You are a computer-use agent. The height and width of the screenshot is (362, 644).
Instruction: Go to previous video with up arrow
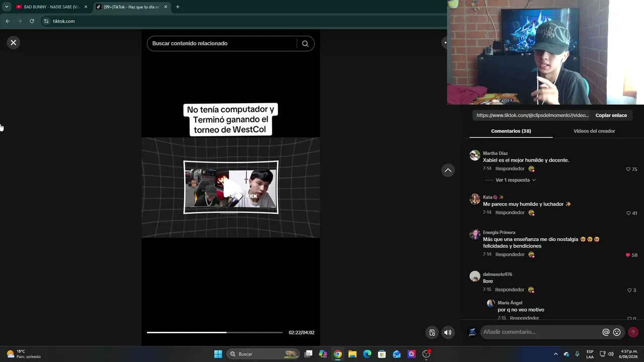pos(448,170)
